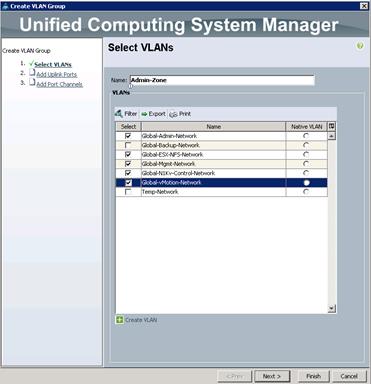The image size is (371, 384).
Task: Click the table scroll down arrow
Action: coord(331,309)
